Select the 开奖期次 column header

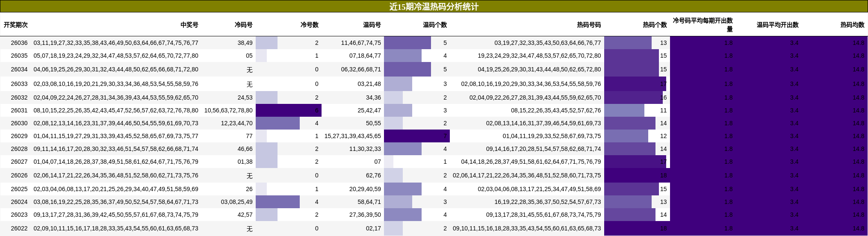16,25
